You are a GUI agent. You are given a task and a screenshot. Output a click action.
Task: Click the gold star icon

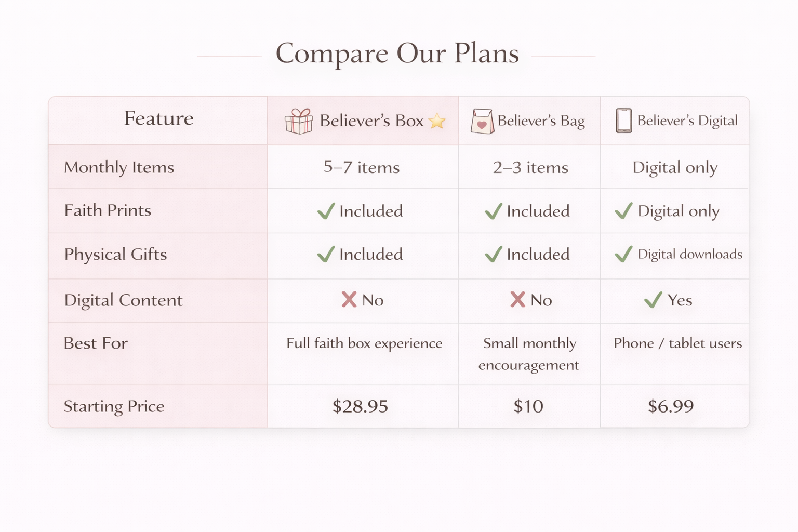click(x=437, y=121)
